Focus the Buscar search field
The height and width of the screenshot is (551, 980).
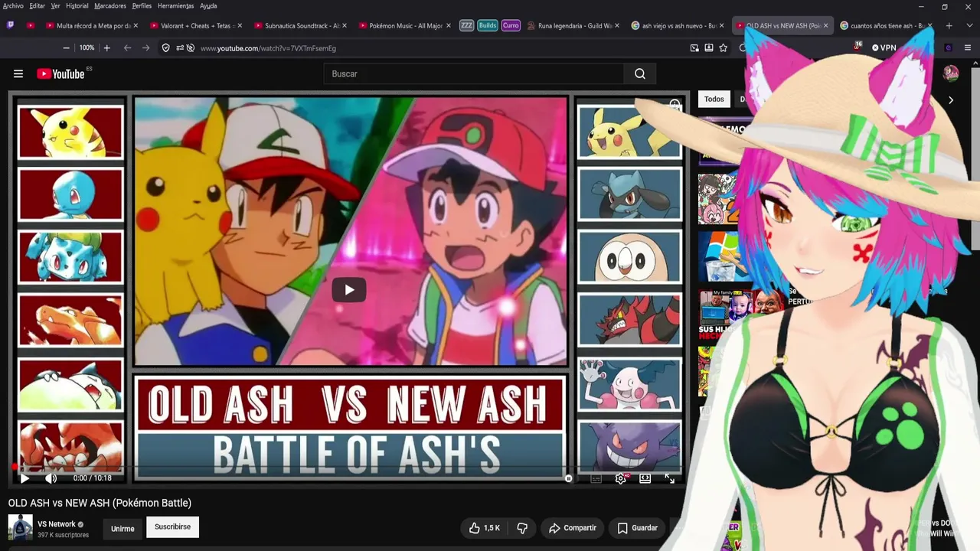pyautogui.click(x=473, y=73)
